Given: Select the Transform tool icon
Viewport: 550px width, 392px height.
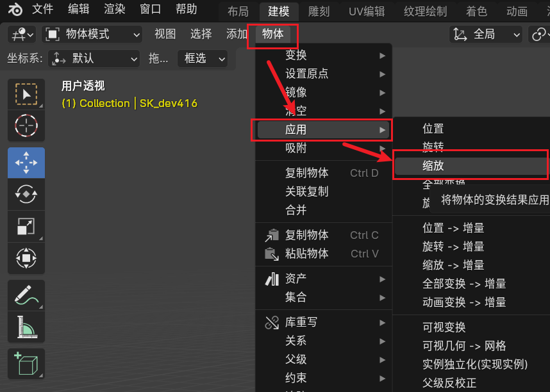Looking at the screenshot, I should click(x=26, y=257).
